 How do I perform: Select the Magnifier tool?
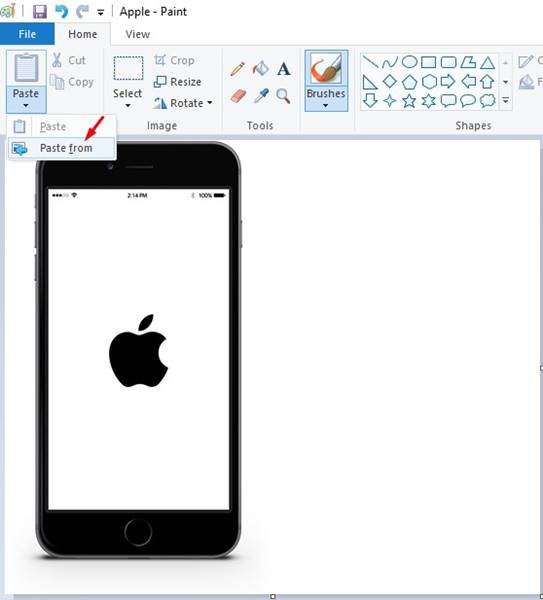[283, 96]
